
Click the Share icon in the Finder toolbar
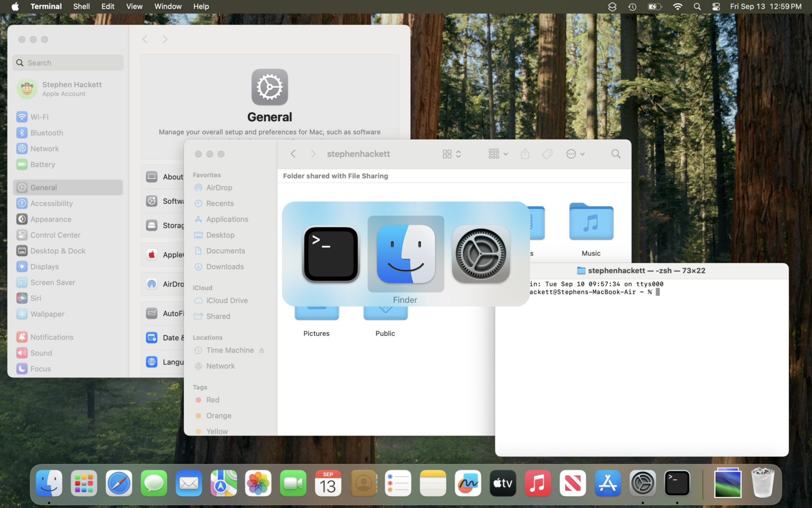tap(524, 153)
